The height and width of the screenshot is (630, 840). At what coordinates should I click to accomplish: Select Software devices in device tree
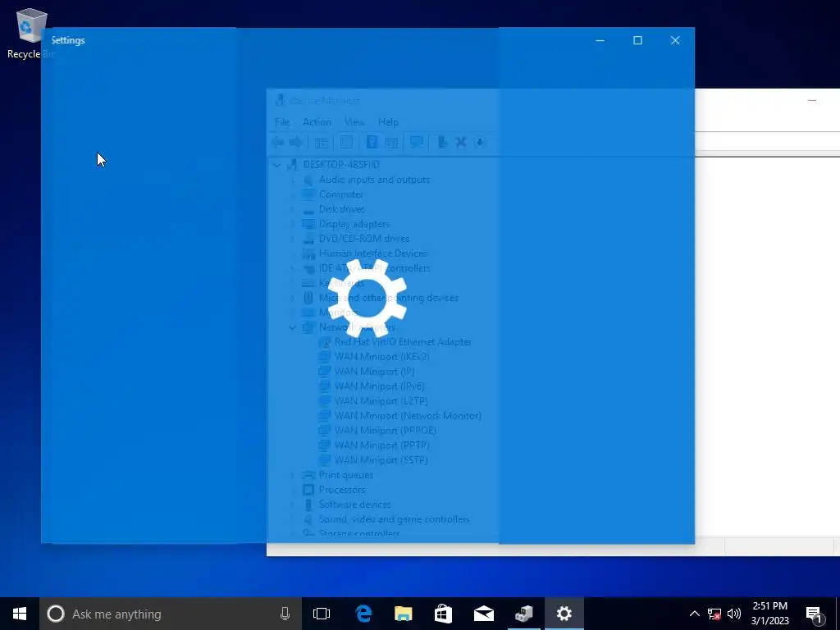354,504
